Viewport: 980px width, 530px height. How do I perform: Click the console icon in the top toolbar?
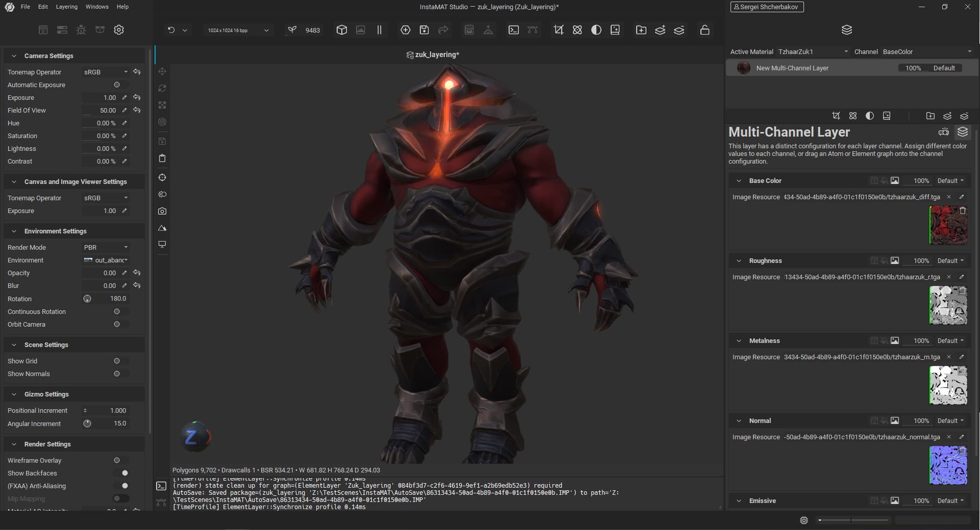coord(513,30)
